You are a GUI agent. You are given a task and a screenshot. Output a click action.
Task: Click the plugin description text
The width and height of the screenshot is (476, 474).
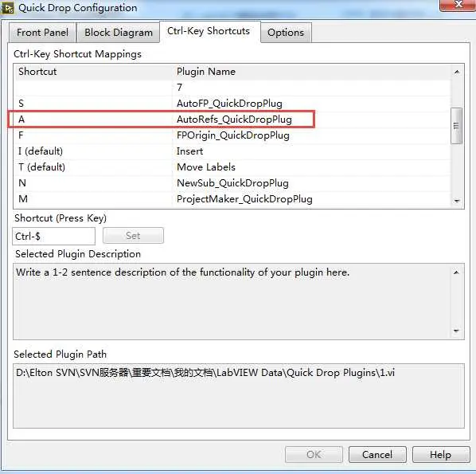coord(183,272)
